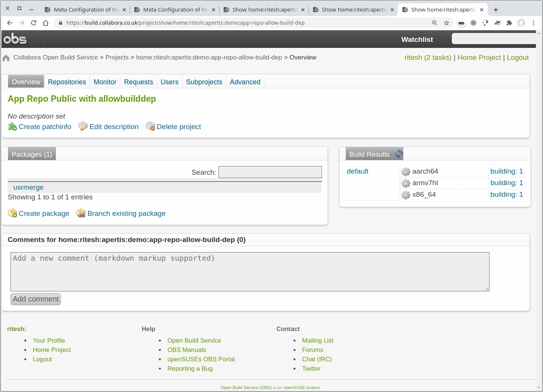The height and width of the screenshot is (392, 543).
Task: Open Your Profile footer link
Action: pos(49,340)
